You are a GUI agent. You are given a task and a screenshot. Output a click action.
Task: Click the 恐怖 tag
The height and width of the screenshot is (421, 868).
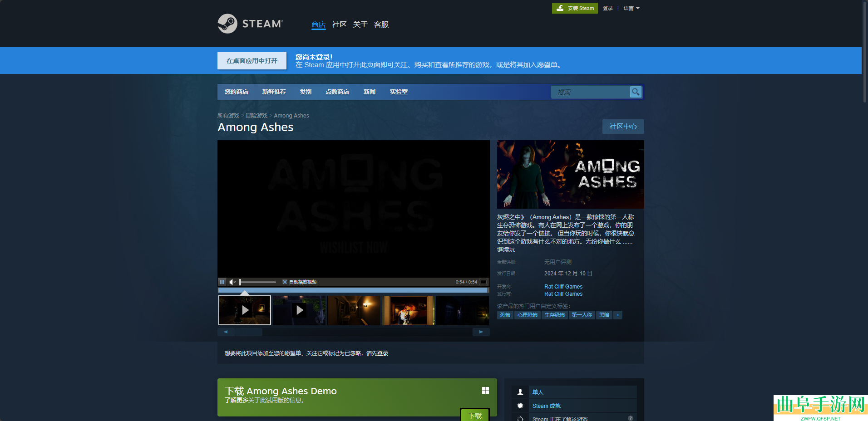pos(505,315)
